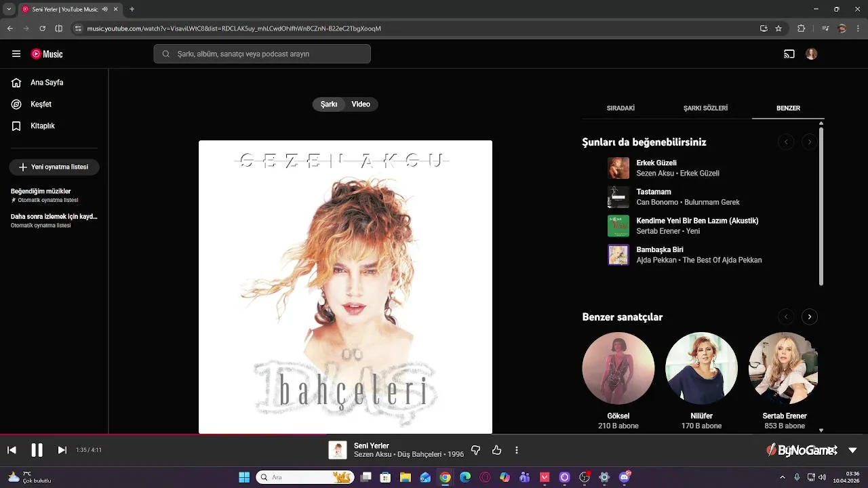Skip to the next track
868x488 pixels.
tap(62, 450)
